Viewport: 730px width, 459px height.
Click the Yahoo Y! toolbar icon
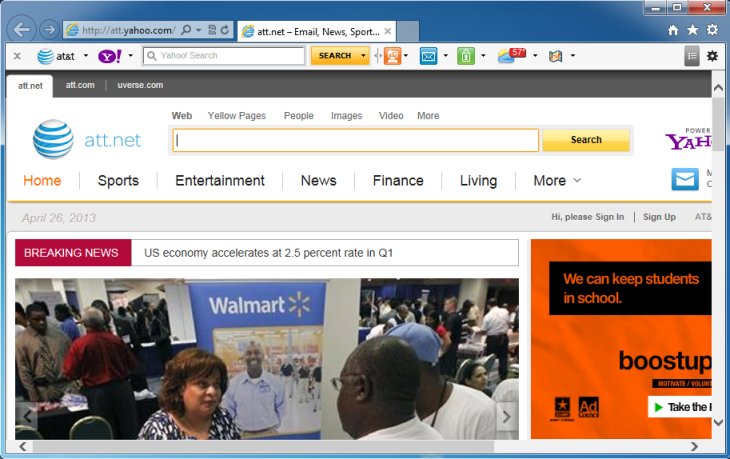tap(110, 56)
